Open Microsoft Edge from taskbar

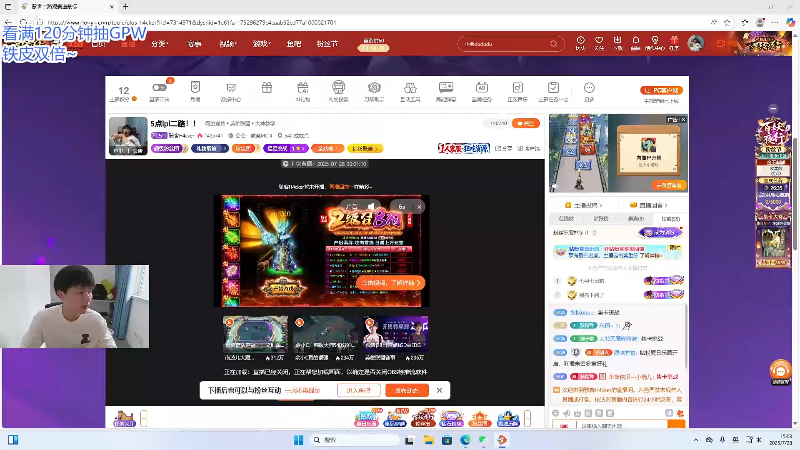tap(465, 440)
